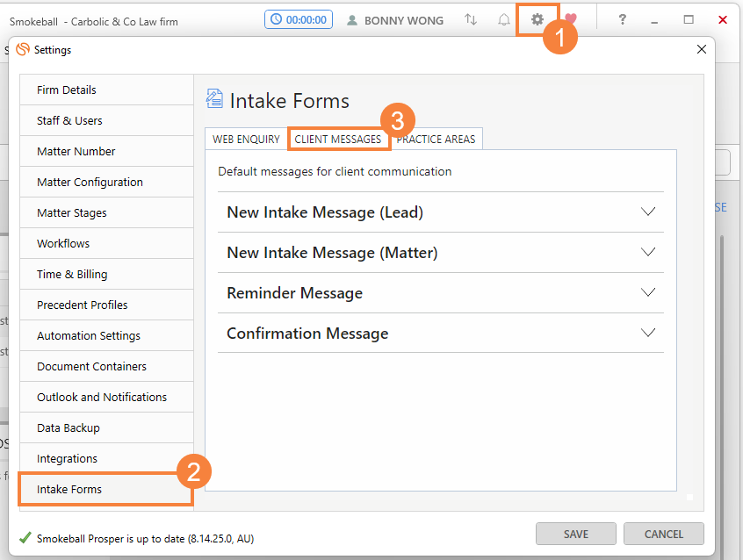Minimize the Smokeball window
Screen dimensions: 743x560
(654, 20)
